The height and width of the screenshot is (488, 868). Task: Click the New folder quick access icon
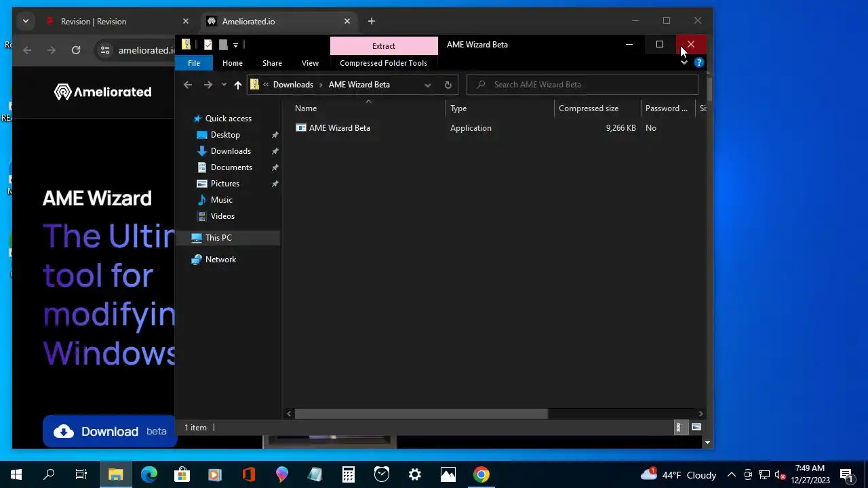tap(223, 45)
